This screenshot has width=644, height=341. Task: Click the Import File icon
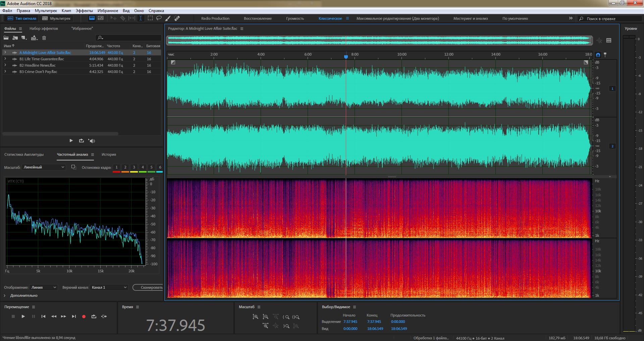pyautogui.click(x=15, y=38)
